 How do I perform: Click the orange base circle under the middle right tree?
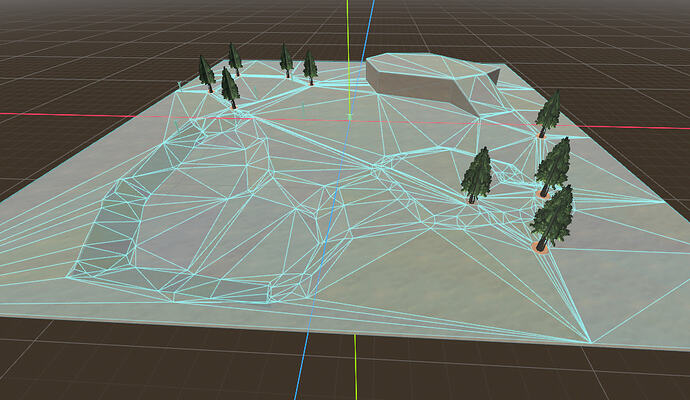point(543,194)
